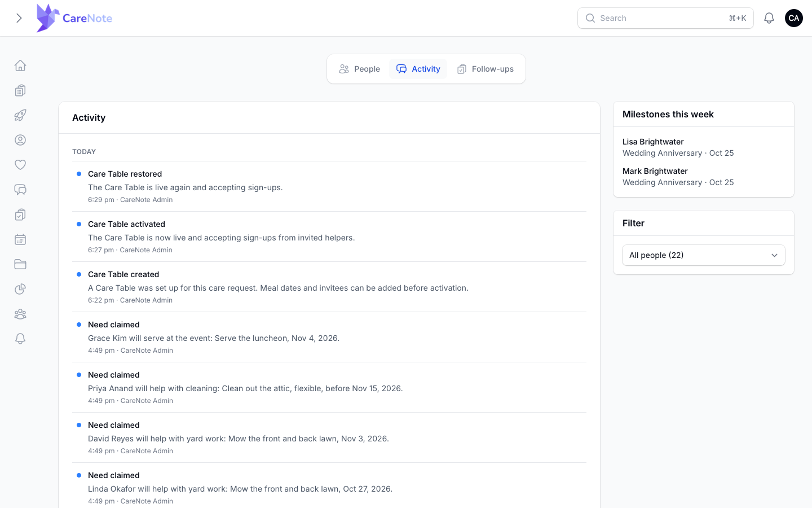Click the Linda Okafor yard work description
The image size is (812, 508).
(240, 489)
